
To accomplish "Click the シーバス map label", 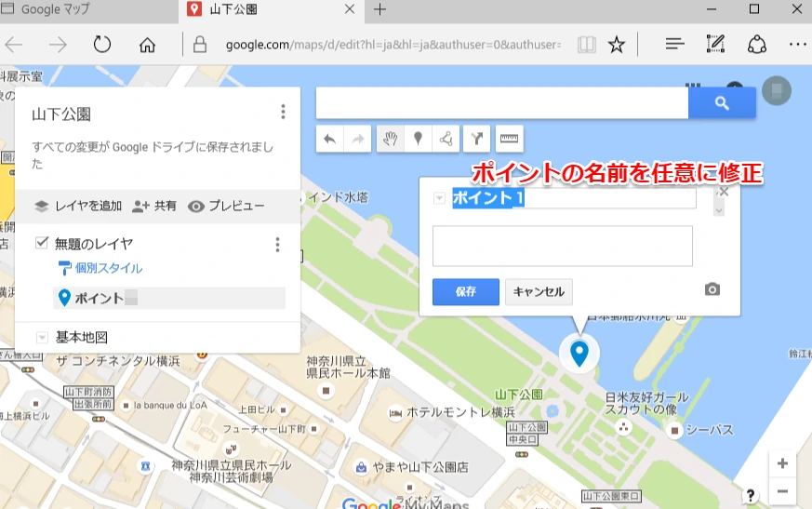I will point(710,430).
